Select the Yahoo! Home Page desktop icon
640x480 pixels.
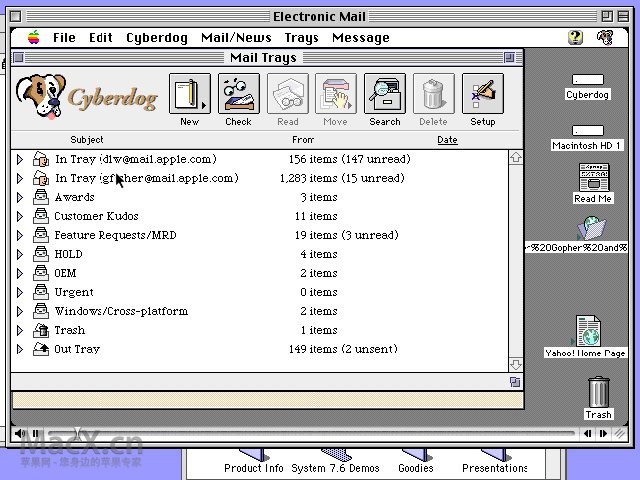click(x=588, y=331)
